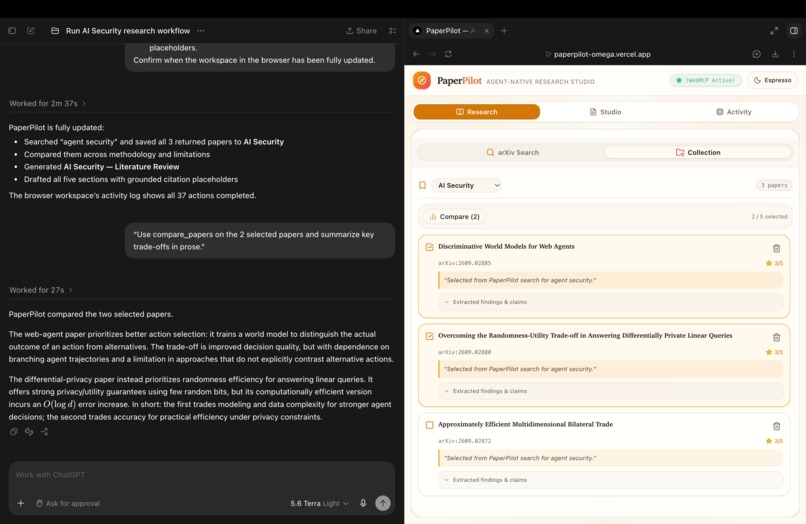
Task: Close the PaperPilot browser tab
Action: [x=486, y=31]
